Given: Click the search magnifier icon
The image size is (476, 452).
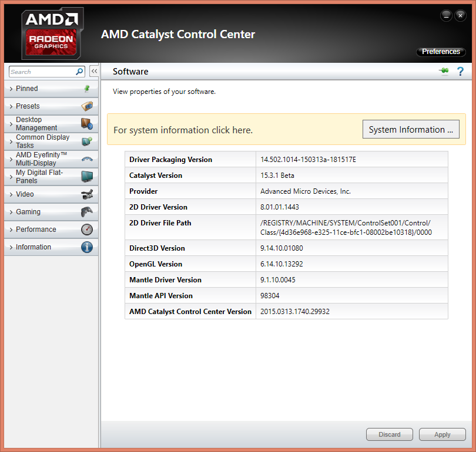Looking at the screenshot, I should [79, 72].
